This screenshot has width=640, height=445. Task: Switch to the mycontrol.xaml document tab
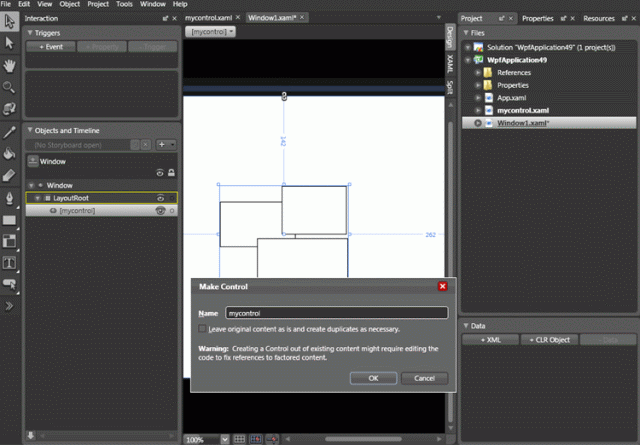point(210,18)
